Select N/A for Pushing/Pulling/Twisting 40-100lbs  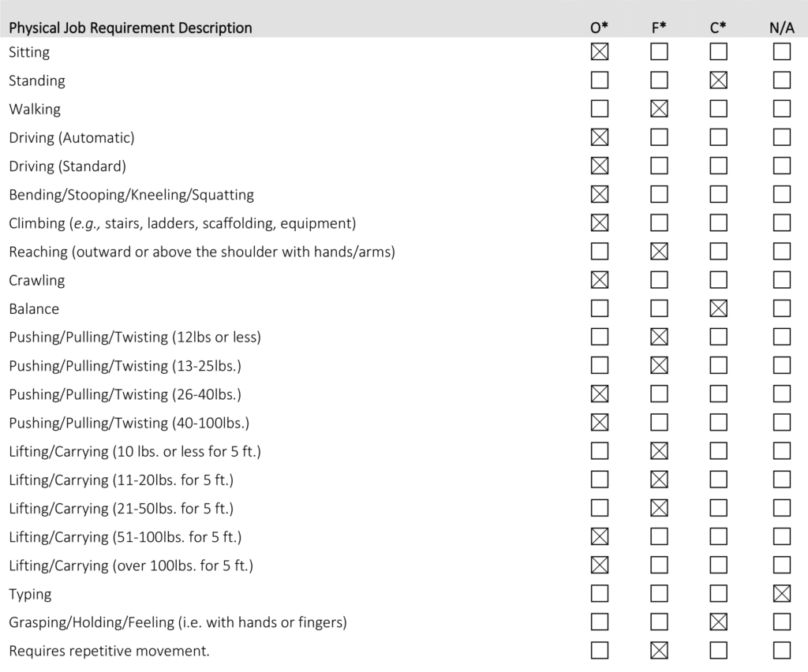[781, 423]
